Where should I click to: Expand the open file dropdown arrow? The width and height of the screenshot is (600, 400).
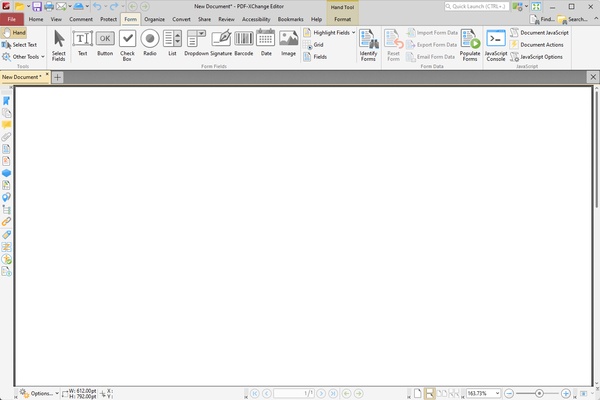point(28,7)
